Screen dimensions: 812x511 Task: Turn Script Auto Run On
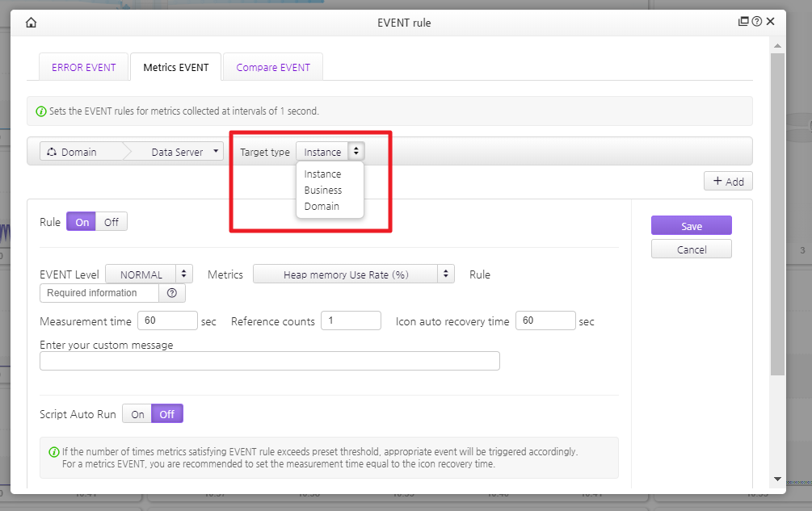point(137,414)
